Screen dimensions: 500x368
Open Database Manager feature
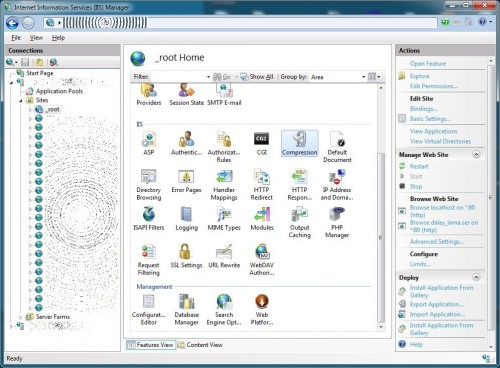[x=186, y=310]
